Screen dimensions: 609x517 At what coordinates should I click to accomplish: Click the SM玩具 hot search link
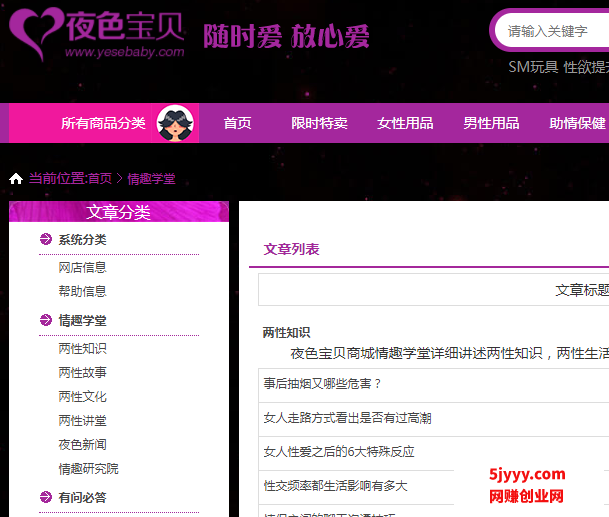[533, 67]
